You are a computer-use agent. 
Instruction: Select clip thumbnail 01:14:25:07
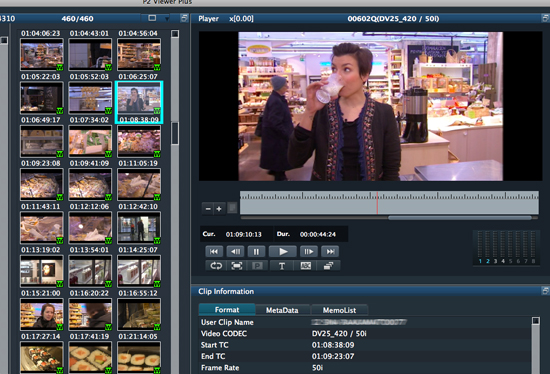(x=139, y=228)
